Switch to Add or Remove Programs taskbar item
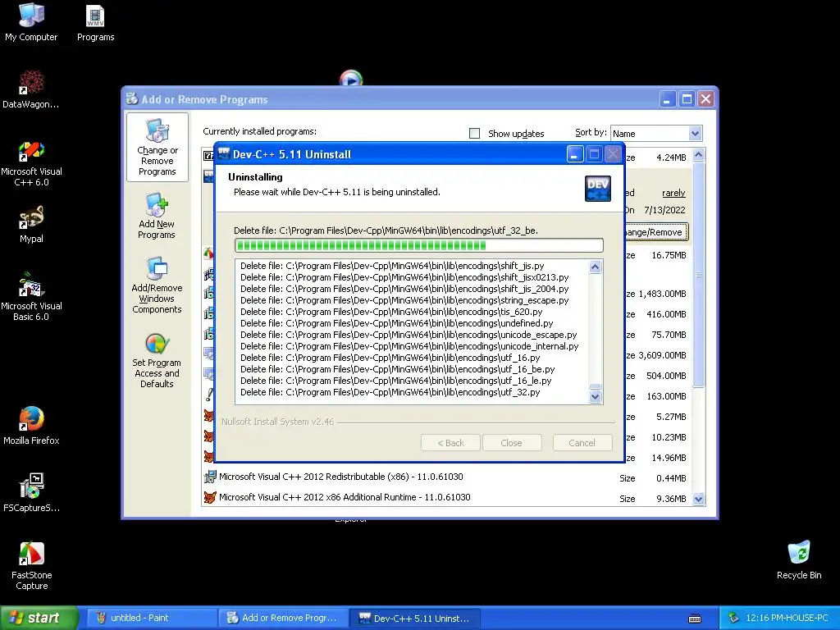The width and height of the screenshot is (840, 630). coord(283,618)
